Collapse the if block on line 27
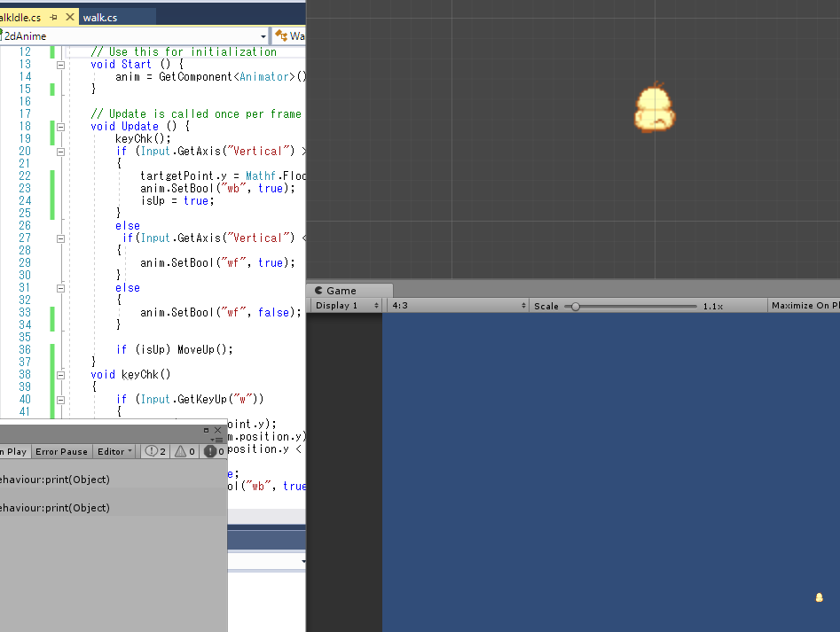840x632 pixels. coord(60,238)
